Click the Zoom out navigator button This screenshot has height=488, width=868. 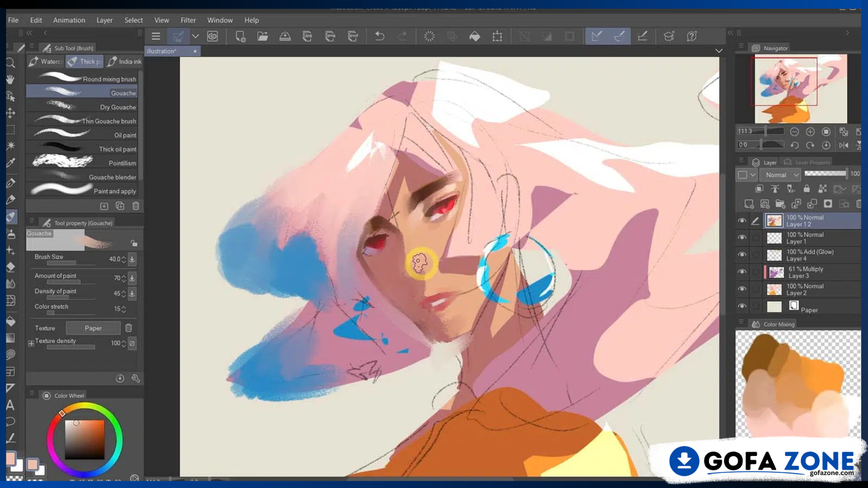click(794, 131)
